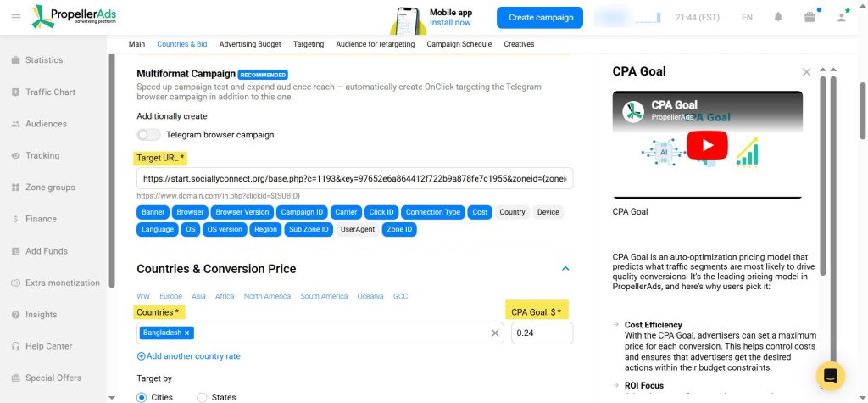868x403 pixels.
Task: Select the Oceania region link
Action: pyautogui.click(x=370, y=297)
